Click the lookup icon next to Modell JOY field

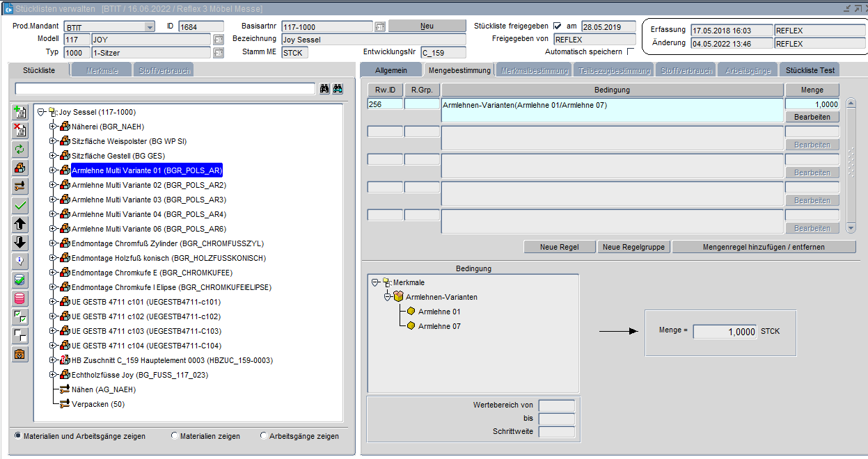[x=219, y=40]
